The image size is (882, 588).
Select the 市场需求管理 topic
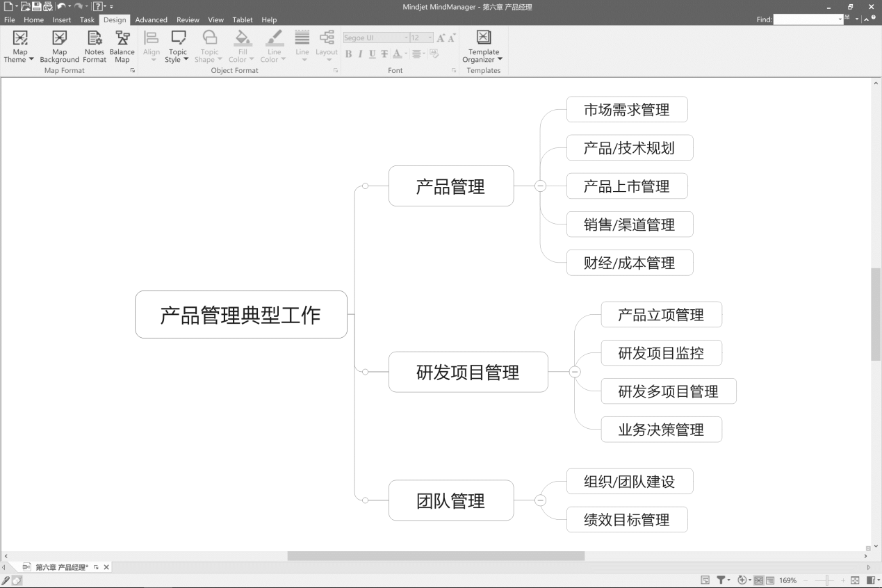(x=626, y=110)
